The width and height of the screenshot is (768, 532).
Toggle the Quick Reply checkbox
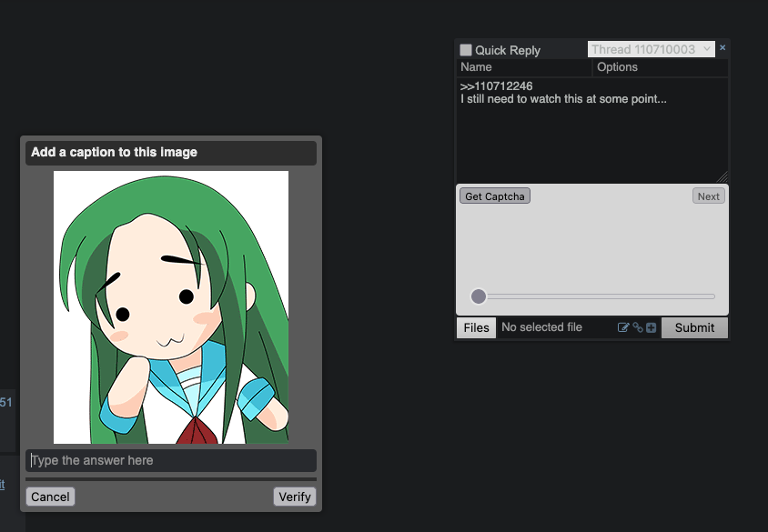click(466, 50)
